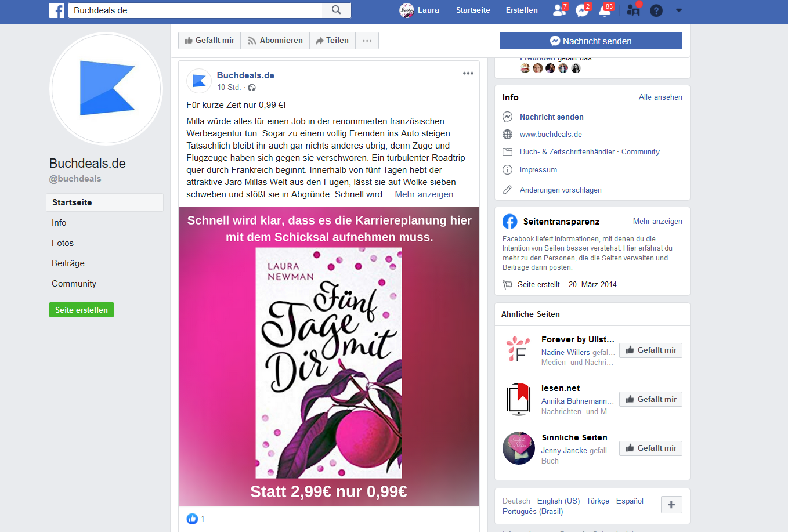This screenshot has height=532, width=788.
Task: Open post options three-dot menu
Action: pos(468,73)
